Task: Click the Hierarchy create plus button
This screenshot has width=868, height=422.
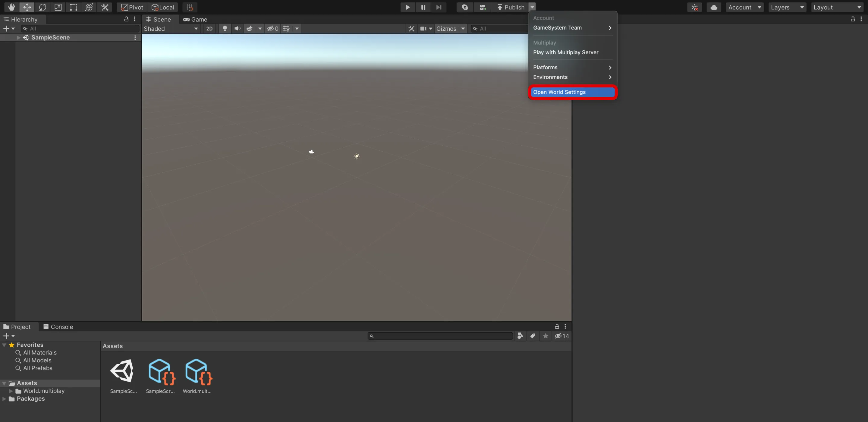Action: [9, 29]
